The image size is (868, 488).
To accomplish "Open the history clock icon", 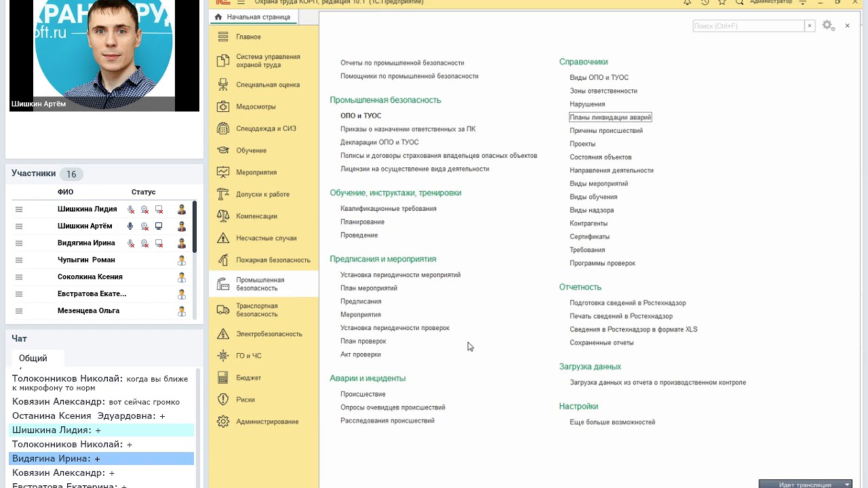I will pos(705,2).
